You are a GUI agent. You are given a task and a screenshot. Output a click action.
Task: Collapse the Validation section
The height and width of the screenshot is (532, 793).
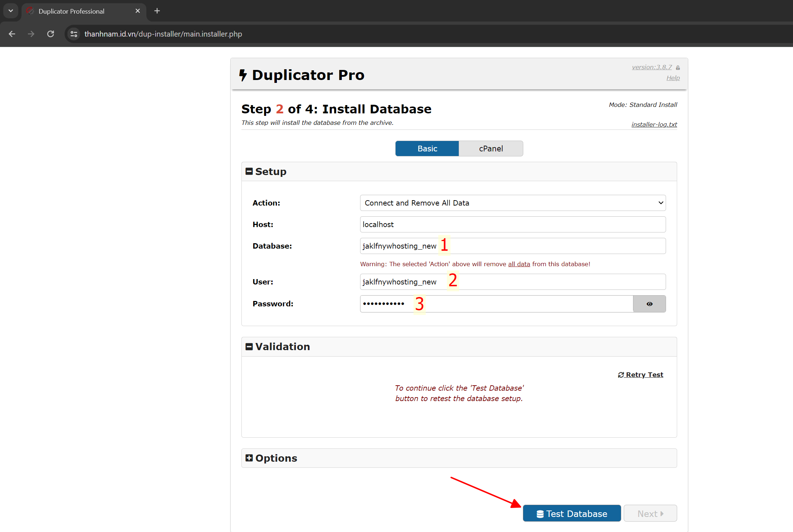point(249,347)
